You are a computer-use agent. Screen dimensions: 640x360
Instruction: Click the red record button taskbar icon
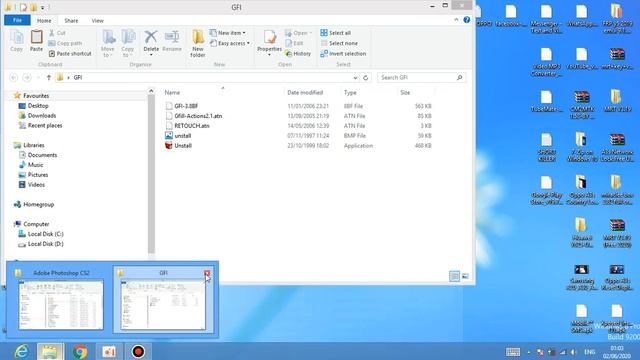click(x=138, y=351)
